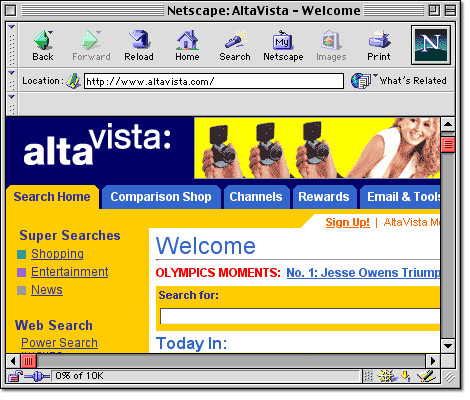This screenshot has width=470, height=400.
Task: Click the component bar grip handle
Action: pos(368,377)
